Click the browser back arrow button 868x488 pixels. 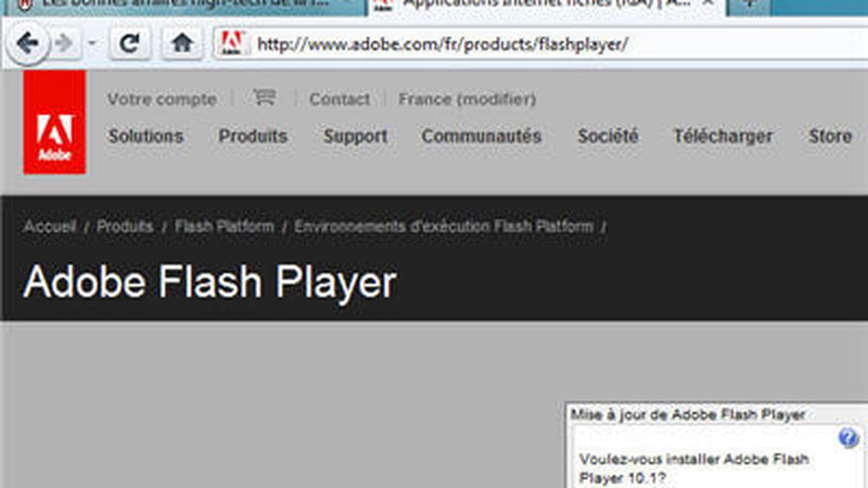27,43
